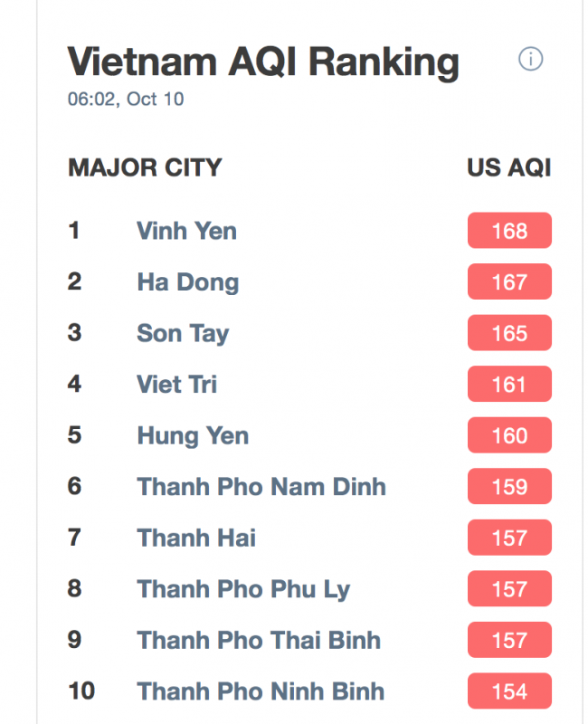
Task: Open the Ha Dong city link
Action: 188,282
